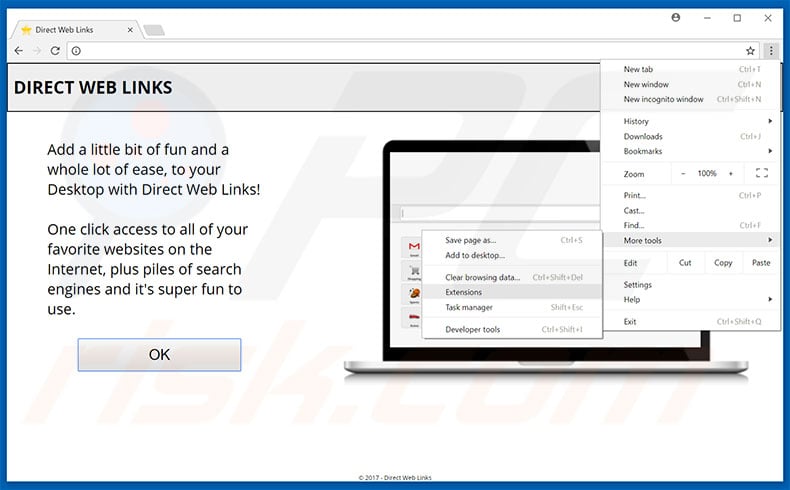Go back with the browser back arrow

19,51
